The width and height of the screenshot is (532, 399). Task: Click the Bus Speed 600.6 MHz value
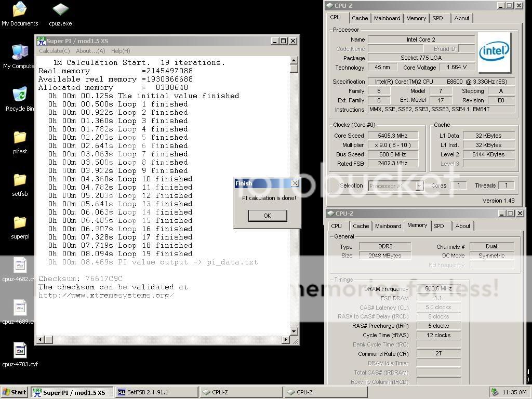point(393,154)
